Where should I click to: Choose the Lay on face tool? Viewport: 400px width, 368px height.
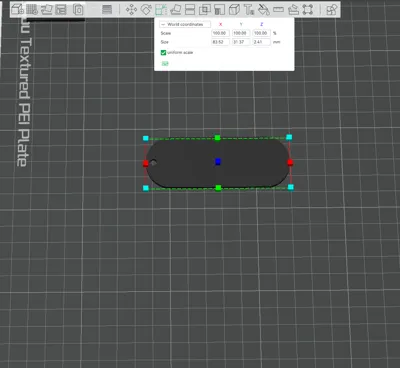click(x=175, y=10)
